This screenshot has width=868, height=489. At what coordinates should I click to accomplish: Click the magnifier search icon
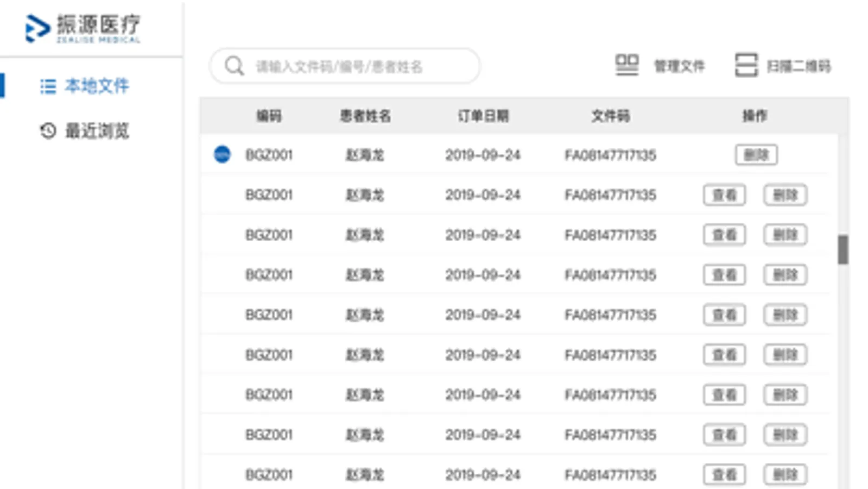[235, 66]
